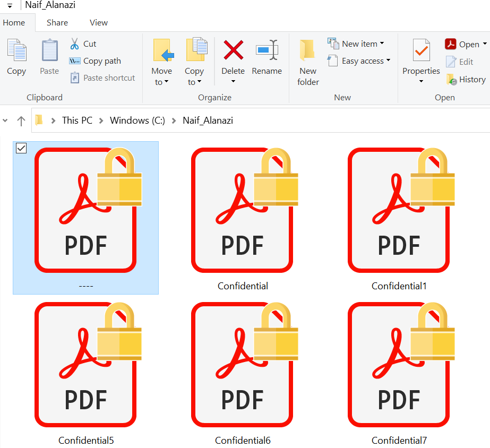Go to Windows (C:) in address bar
Viewport: 490px width, 448px height.
coord(137,120)
